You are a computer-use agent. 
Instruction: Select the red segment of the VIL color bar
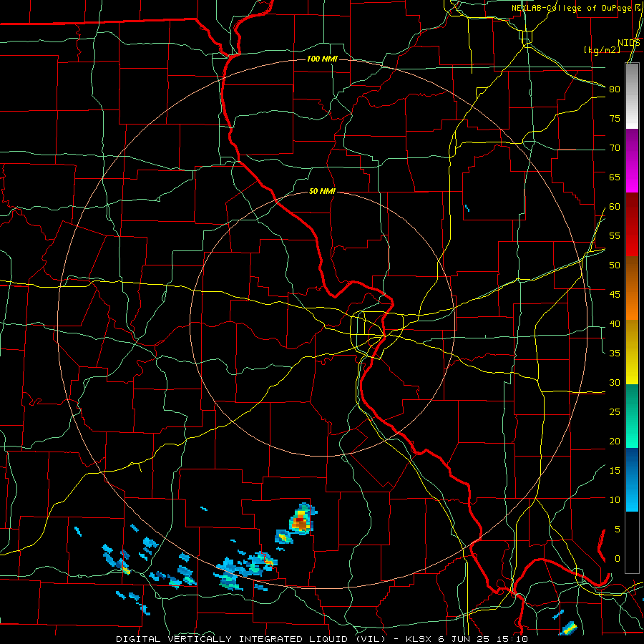(632, 225)
